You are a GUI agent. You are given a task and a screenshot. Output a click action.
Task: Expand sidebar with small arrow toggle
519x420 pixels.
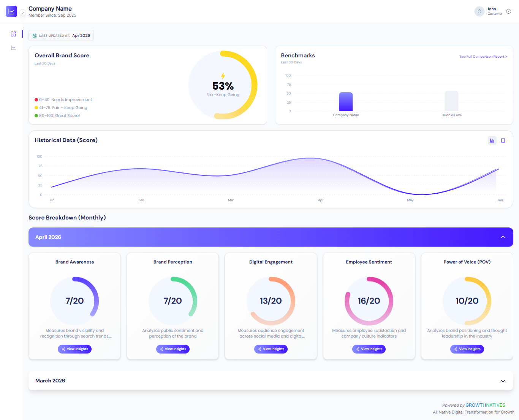[23, 13]
